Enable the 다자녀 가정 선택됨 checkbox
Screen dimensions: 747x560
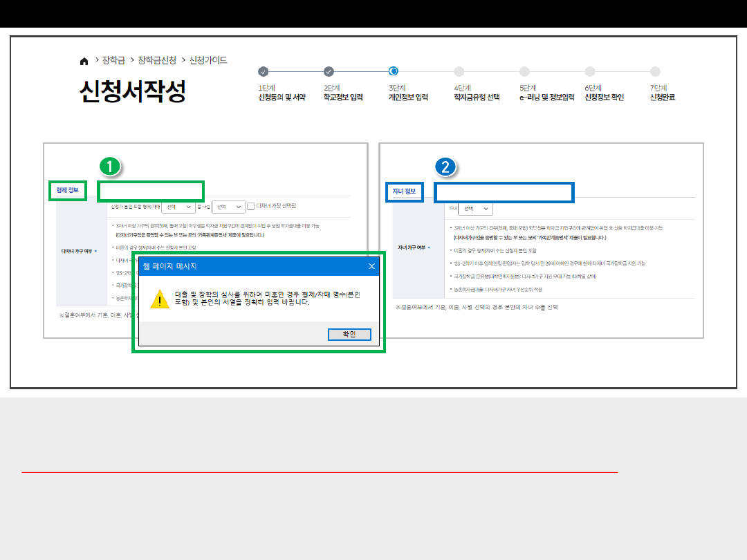(x=251, y=206)
